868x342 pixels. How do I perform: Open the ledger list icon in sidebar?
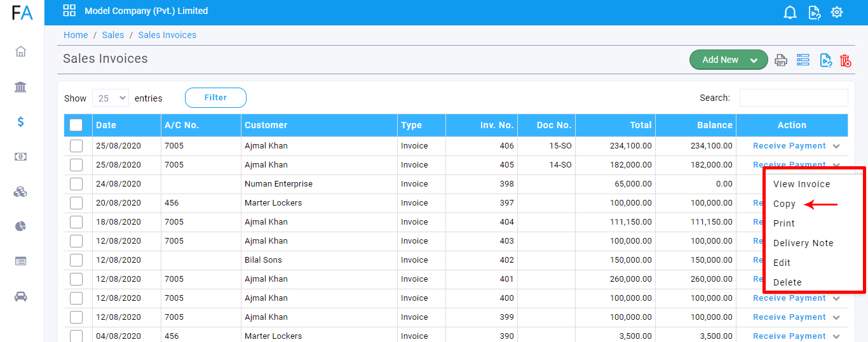click(20, 261)
